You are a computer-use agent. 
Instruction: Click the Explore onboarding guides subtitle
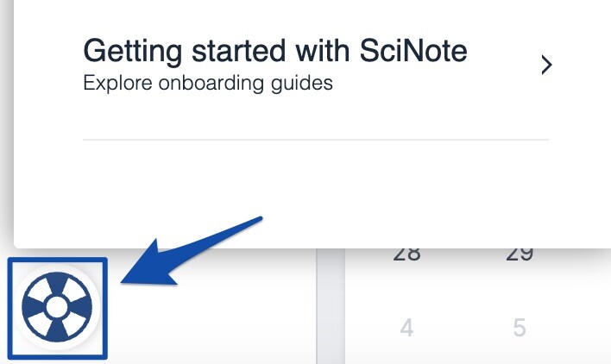[207, 85]
